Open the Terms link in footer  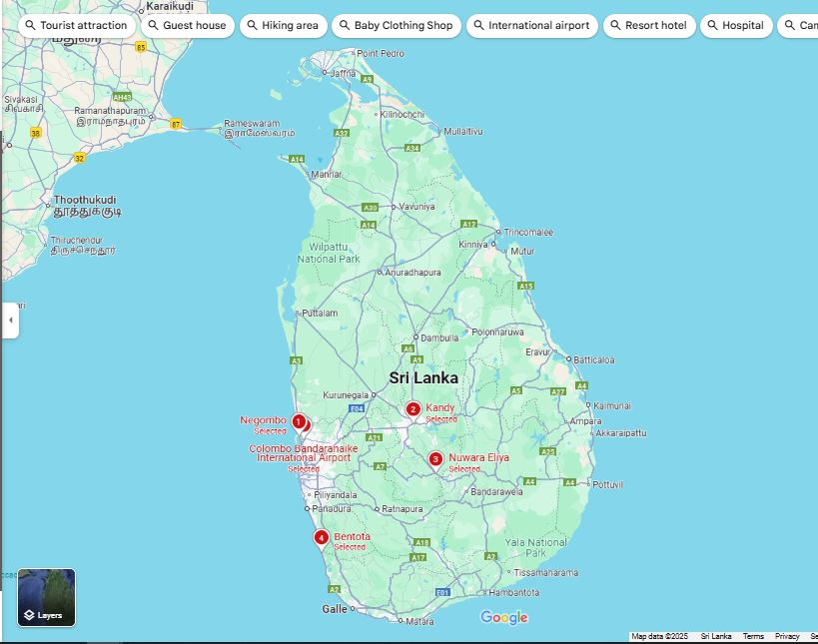(x=753, y=636)
